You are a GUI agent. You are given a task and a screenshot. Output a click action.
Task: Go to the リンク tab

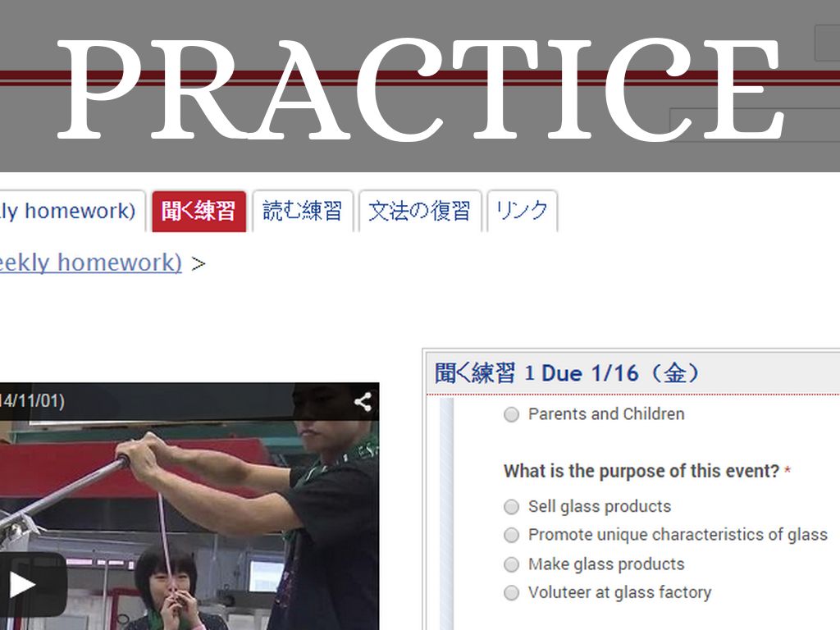point(523,211)
